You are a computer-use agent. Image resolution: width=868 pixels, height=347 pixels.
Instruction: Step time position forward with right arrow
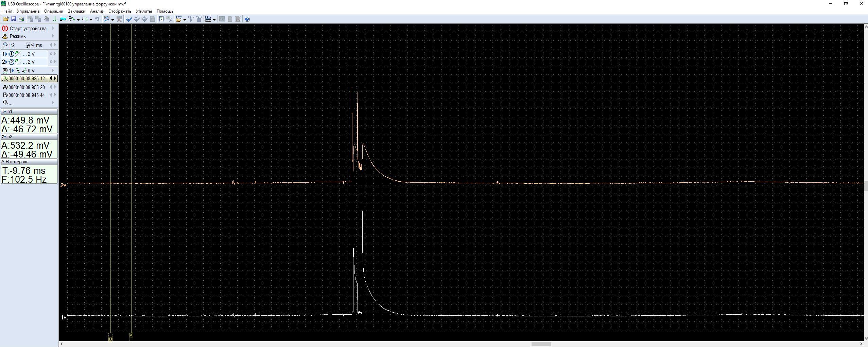coord(55,78)
